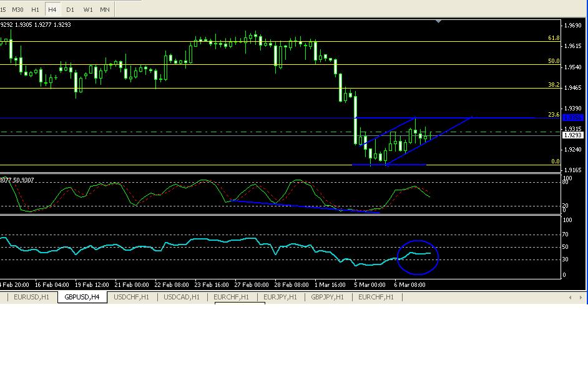Select the H1 timeframe button
The height and width of the screenshot is (378, 588).
coord(36,9)
